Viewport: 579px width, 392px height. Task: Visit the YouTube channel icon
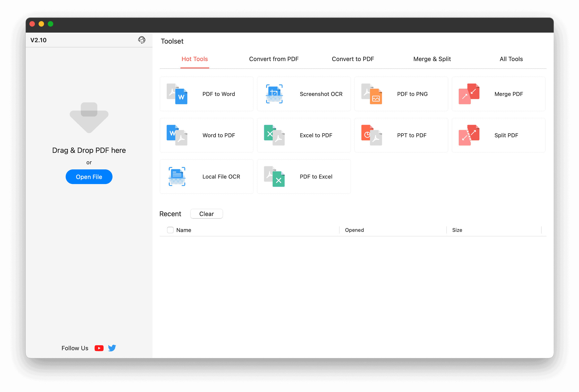(99, 348)
